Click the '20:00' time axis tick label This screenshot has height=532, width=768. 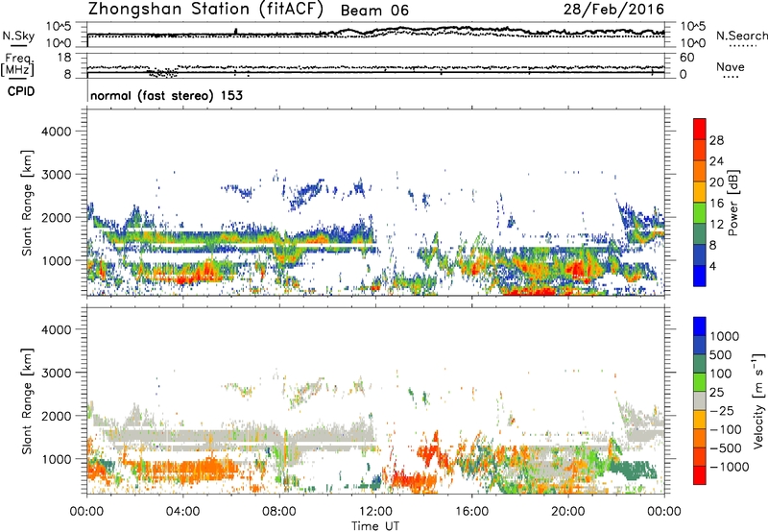click(567, 512)
